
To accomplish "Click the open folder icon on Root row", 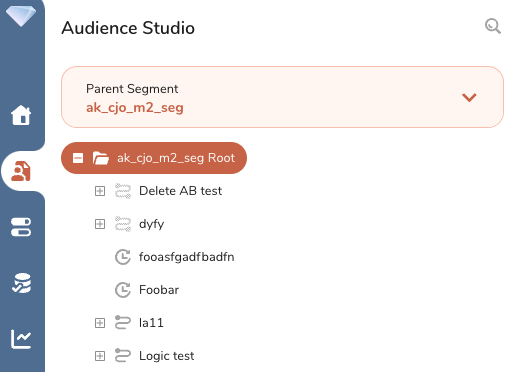I will [101, 158].
